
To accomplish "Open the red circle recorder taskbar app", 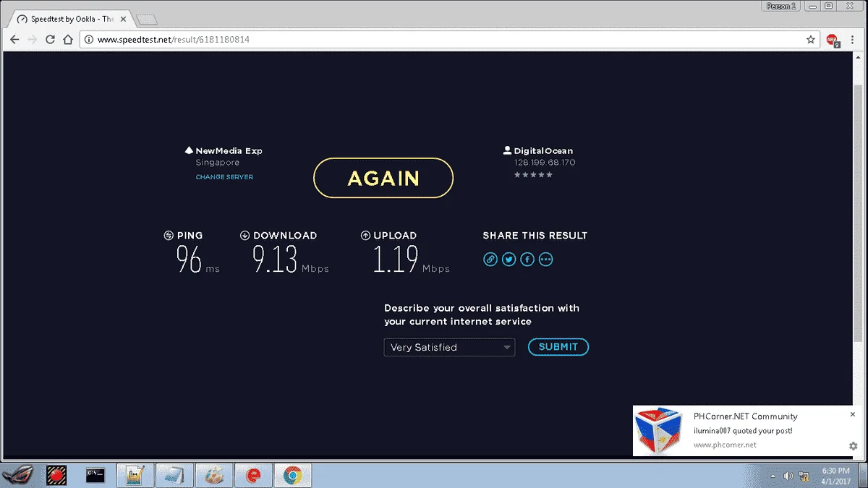I will 56,475.
